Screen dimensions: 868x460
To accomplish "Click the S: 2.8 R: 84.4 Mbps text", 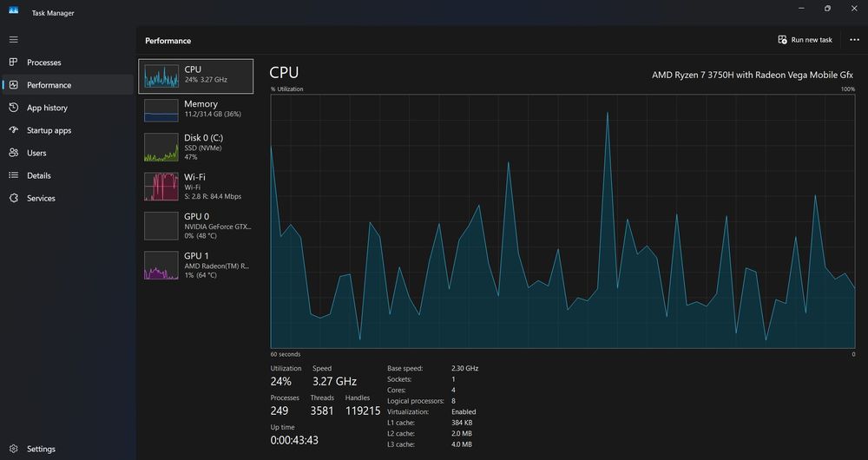I will pos(213,196).
